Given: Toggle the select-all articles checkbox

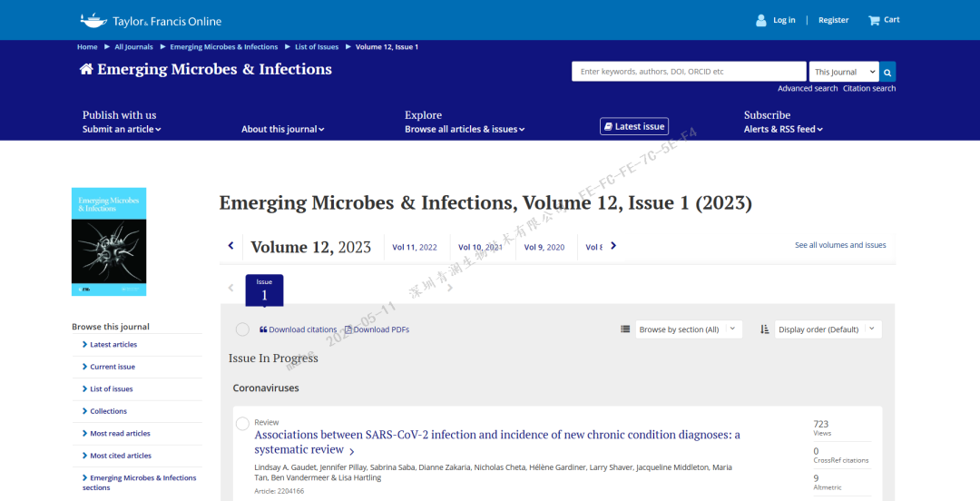Looking at the screenshot, I should (x=242, y=329).
